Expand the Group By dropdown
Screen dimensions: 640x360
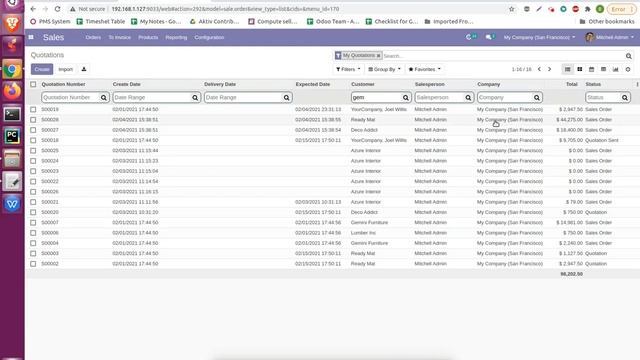[x=384, y=69]
